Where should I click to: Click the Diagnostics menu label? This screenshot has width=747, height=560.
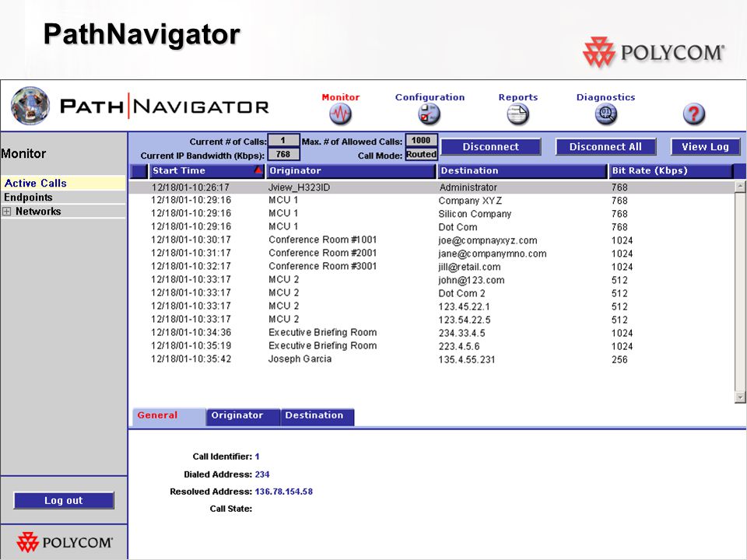click(x=605, y=97)
